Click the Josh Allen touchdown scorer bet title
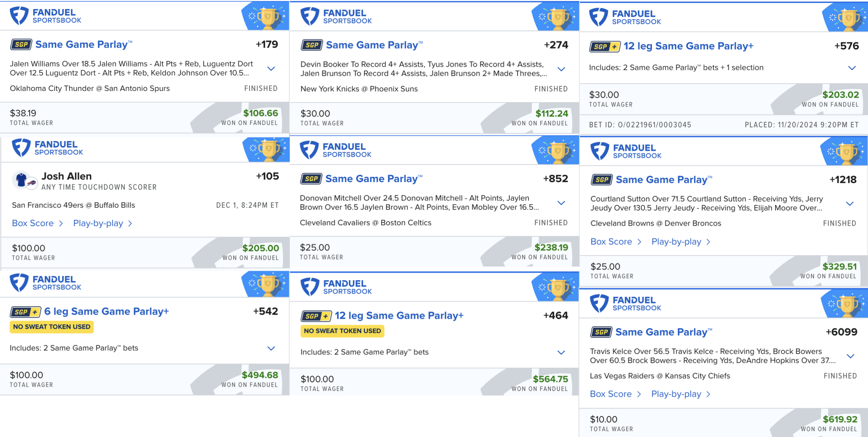Screen dimensions: 868x437 67,176
